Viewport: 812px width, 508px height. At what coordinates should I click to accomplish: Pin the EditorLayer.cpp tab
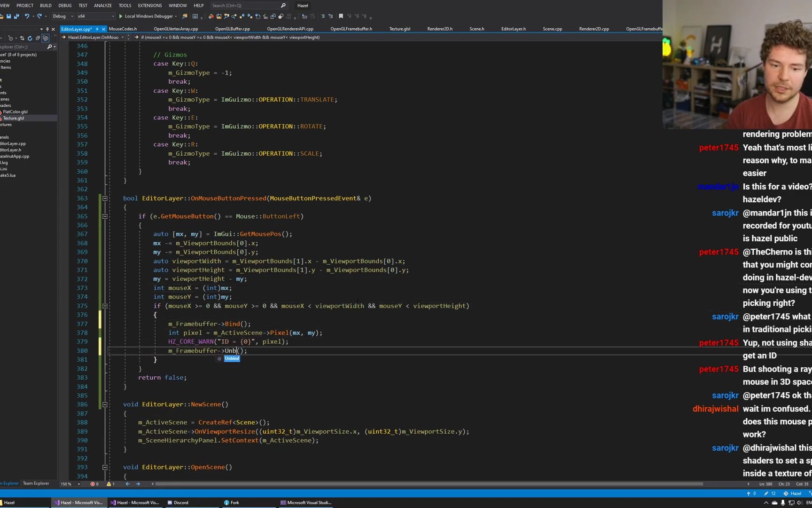(x=97, y=29)
